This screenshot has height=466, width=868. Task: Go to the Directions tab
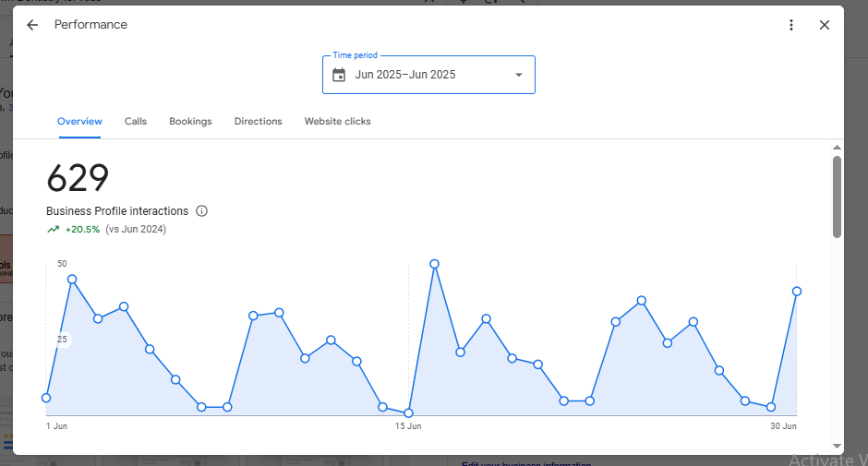pyautogui.click(x=258, y=122)
